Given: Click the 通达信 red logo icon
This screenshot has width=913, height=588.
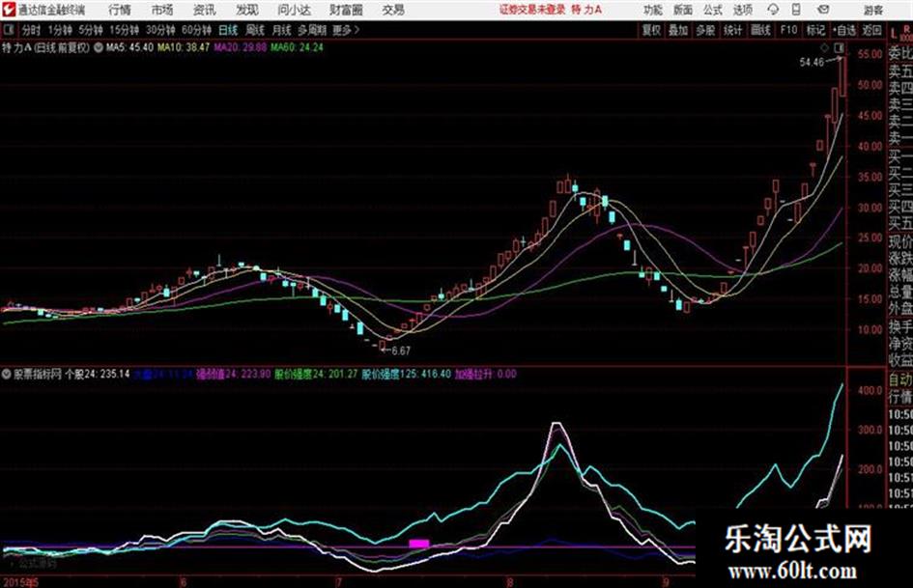Looking at the screenshot, I should click(x=8, y=10).
